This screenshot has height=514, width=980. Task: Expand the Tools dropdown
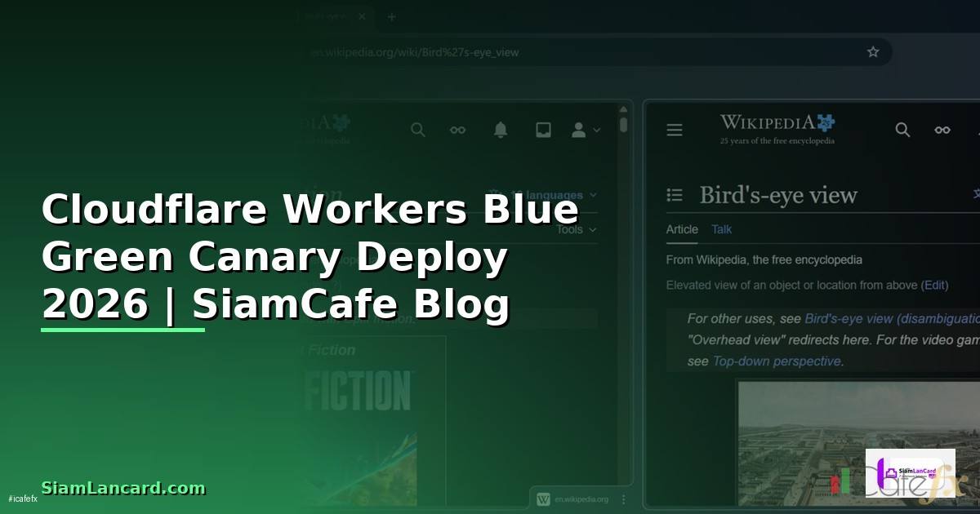pos(577,229)
